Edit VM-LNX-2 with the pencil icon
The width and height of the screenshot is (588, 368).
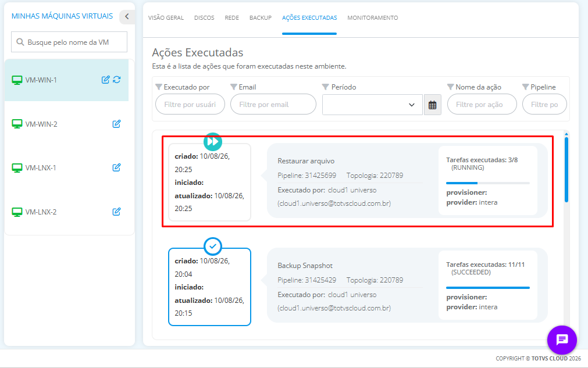coord(117,212)
